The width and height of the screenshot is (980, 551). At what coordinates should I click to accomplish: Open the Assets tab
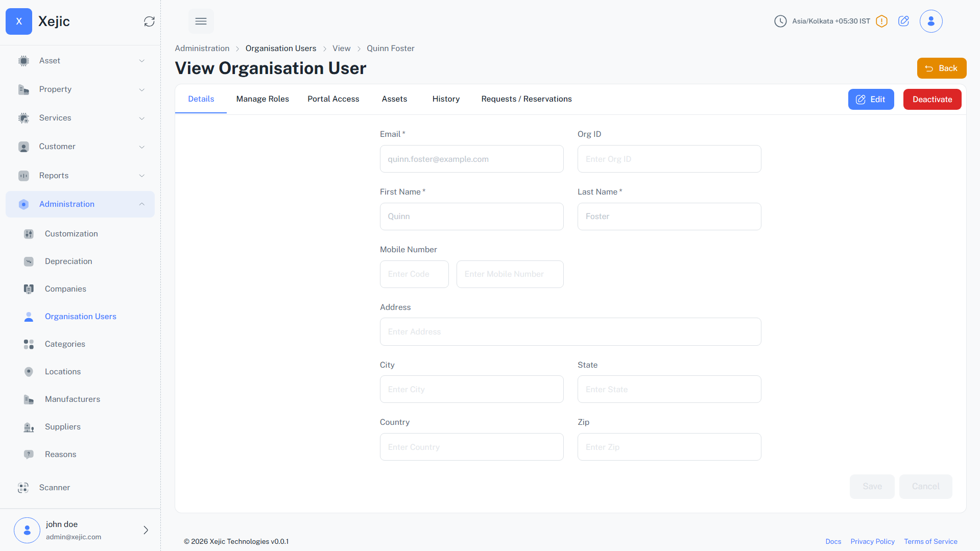[395, 99]
